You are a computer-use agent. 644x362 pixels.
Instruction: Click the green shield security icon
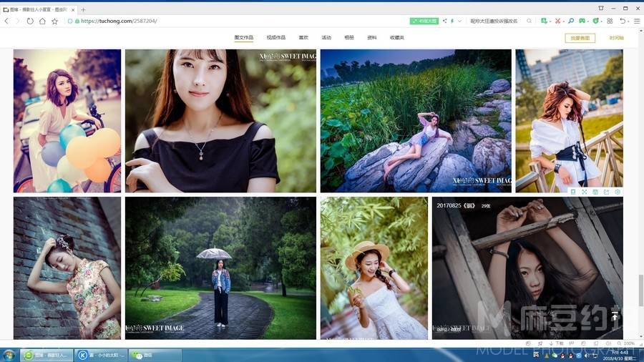tap(595, 21)
